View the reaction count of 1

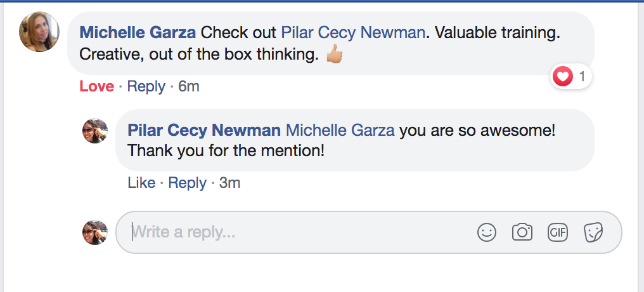pos(582,77)
